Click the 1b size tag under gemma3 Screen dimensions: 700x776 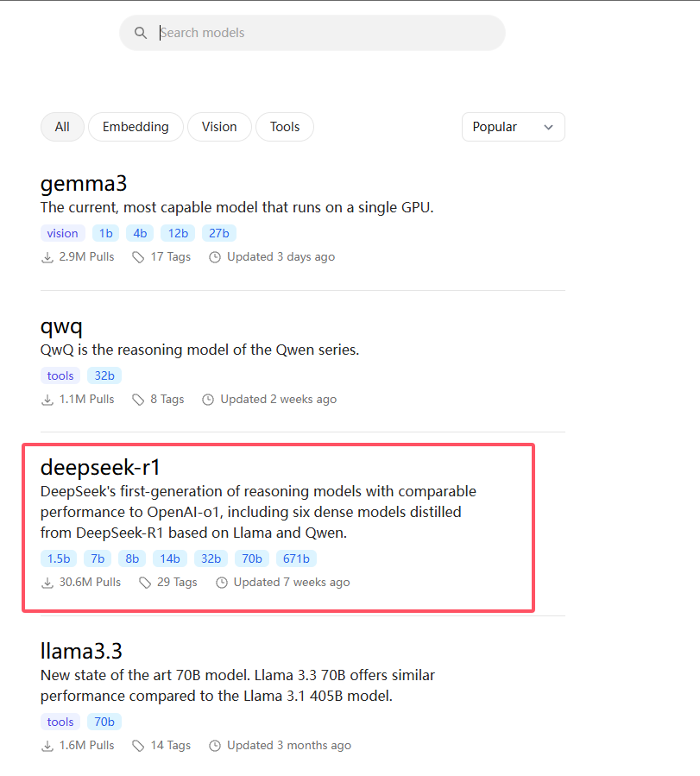[106, 233]
